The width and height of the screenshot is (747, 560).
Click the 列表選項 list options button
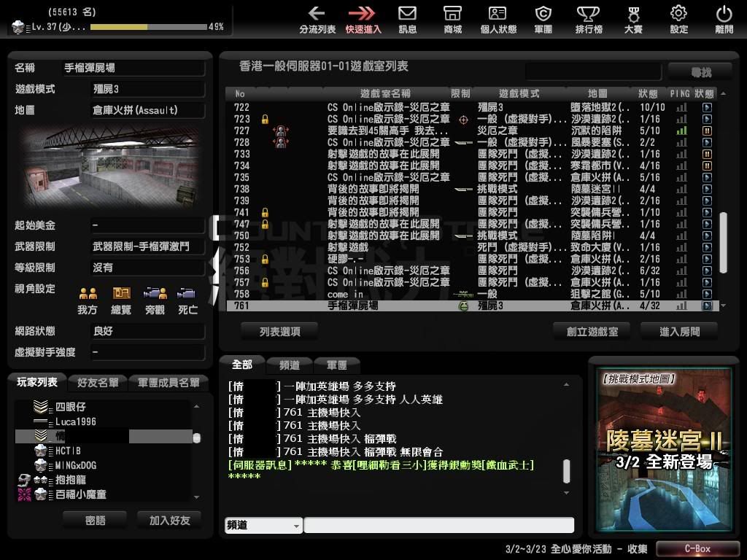[279, 331]
